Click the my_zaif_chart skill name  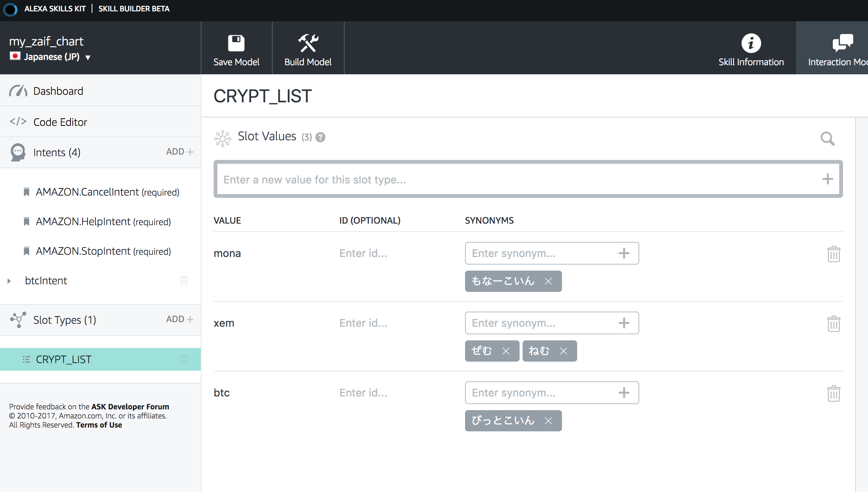(46, 41)
